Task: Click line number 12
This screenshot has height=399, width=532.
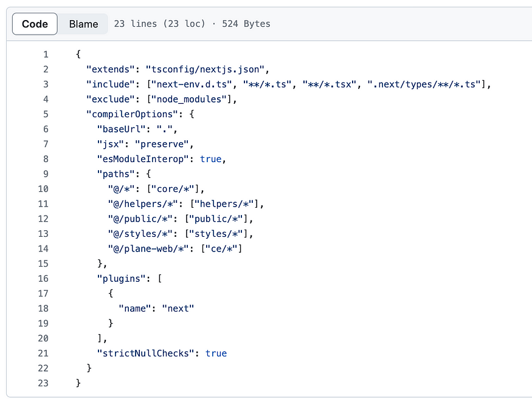Action: pos(43,219)
